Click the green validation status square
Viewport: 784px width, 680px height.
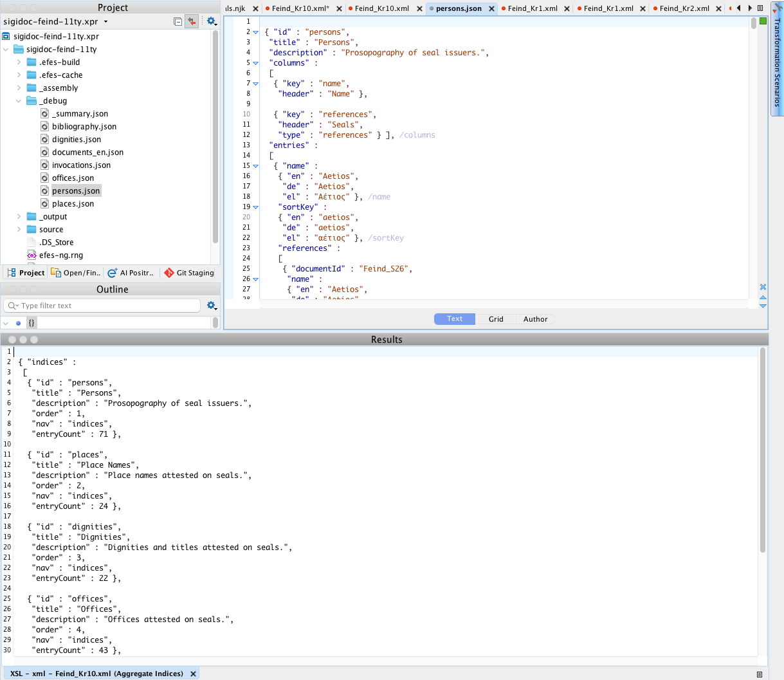pos(763,21)
